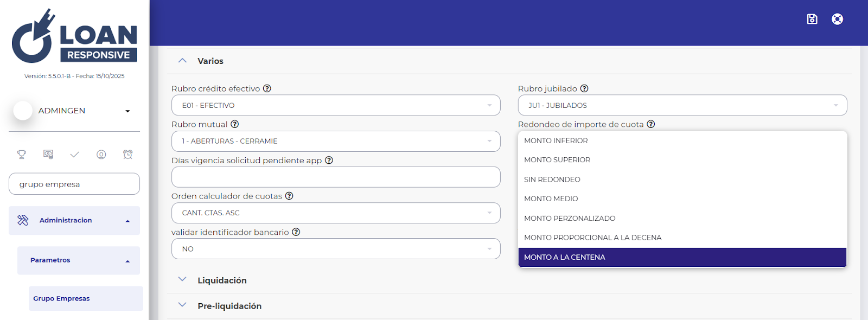Image resolution: width=868 pixels, height=320 pixels.
Task: Click the save floppy disk icon
Action: coord(812,20)
